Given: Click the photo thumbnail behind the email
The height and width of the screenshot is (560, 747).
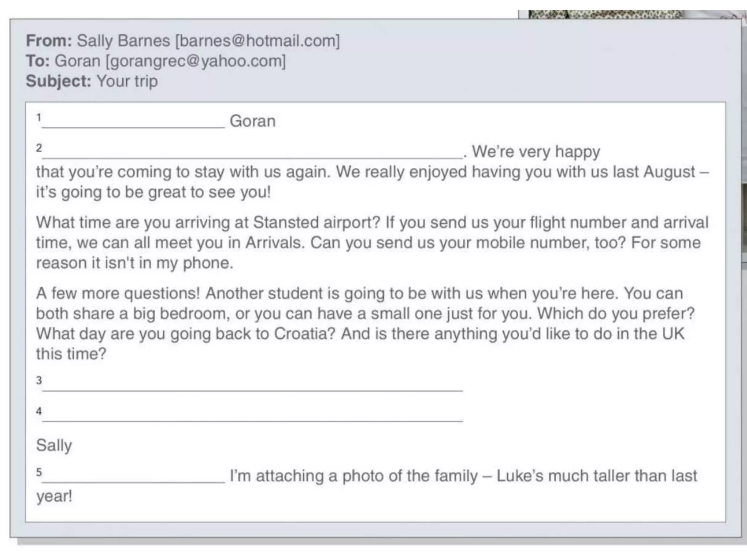Looking at the screenshot, I should [x=605, y=15].
